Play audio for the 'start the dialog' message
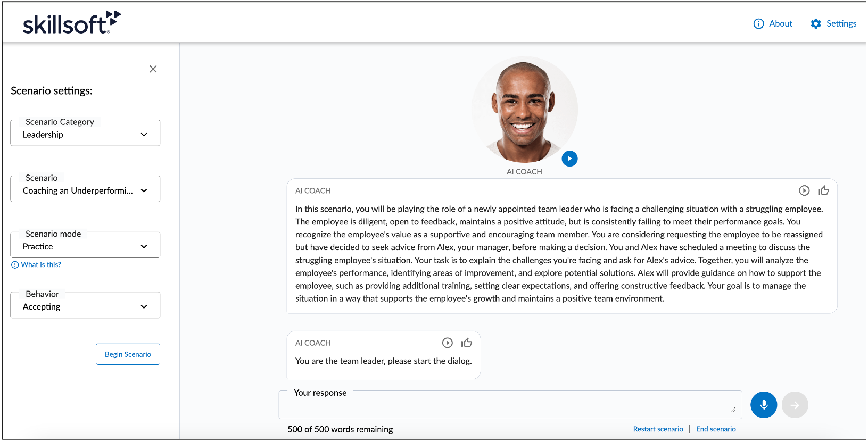The image size is (868, 441). pos(448,343)
